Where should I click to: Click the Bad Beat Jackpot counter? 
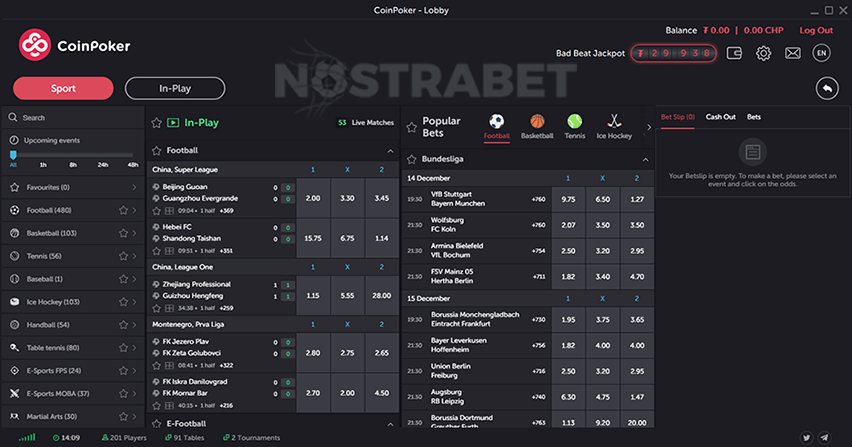(674, 53)
